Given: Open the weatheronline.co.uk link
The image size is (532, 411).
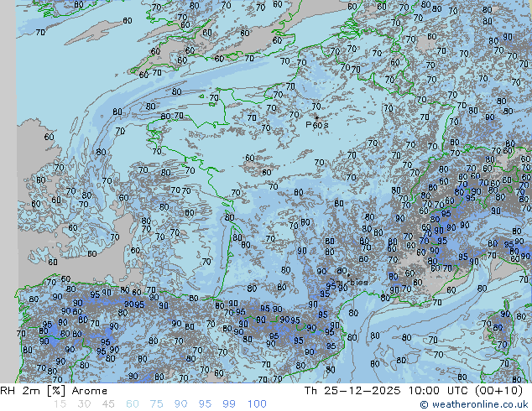Looking at the screenshot, I should tap(479, 404).
